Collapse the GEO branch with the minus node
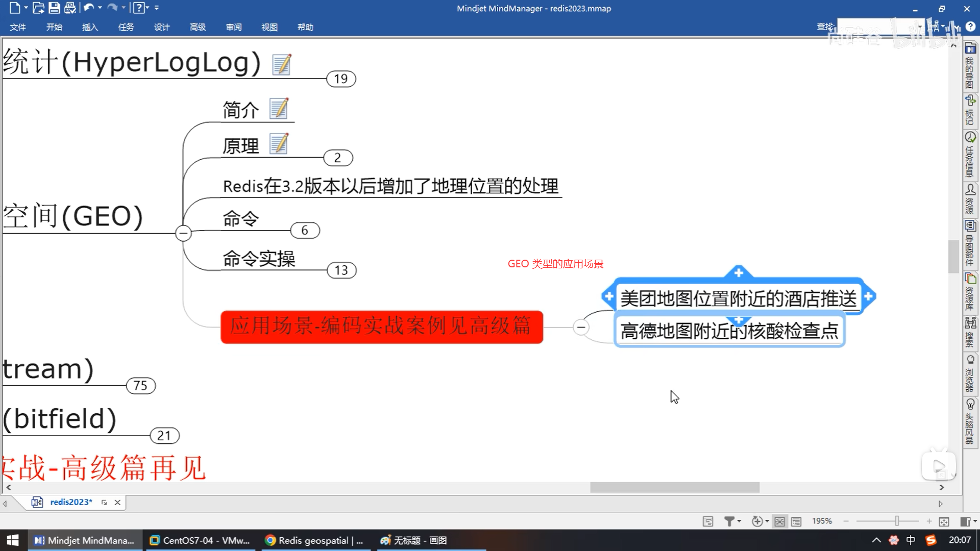This screenshot has height=551, width=980. pyautogui.click(x=183, y=233)
